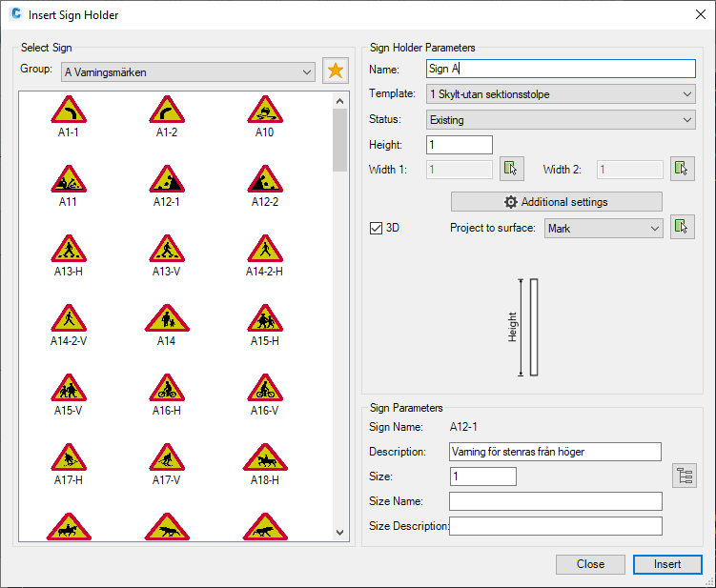Open the sign size tree button

[684, 476]
